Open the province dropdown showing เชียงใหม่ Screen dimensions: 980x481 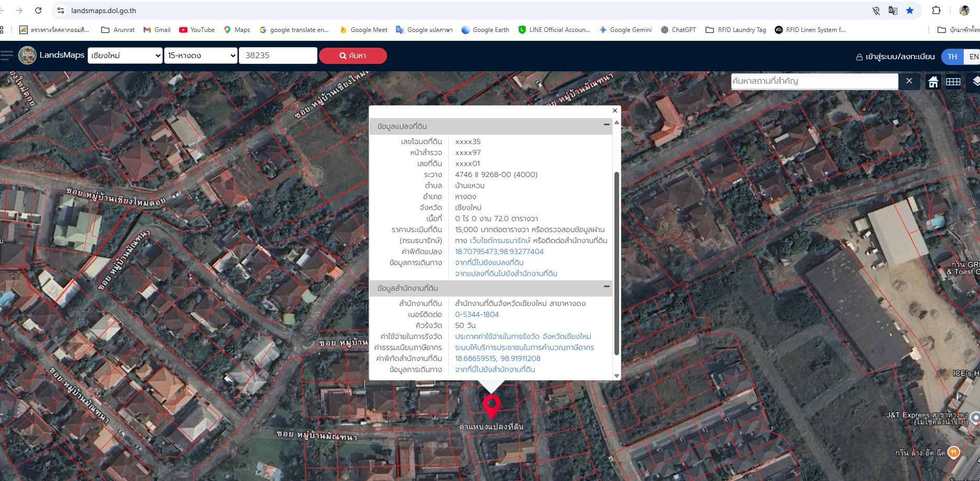(x=125, y=56)
